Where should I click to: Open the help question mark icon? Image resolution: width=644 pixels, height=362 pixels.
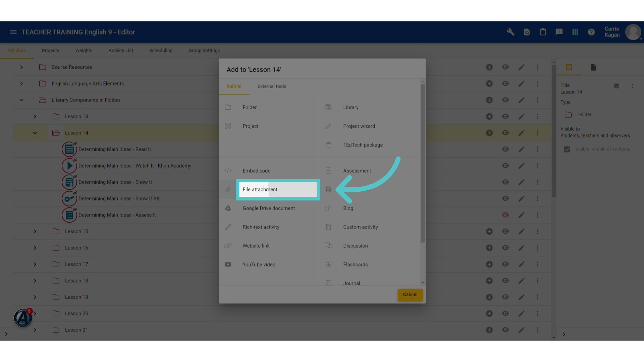click(591, 32)
